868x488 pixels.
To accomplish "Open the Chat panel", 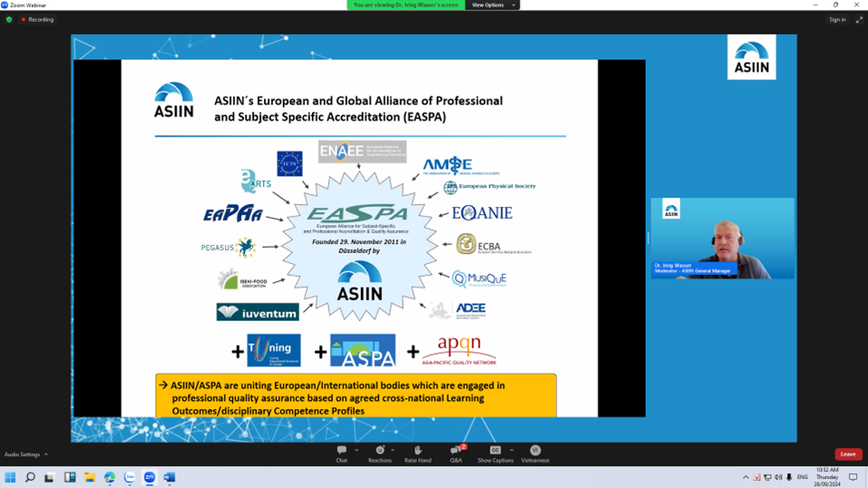I will point(342,454).
